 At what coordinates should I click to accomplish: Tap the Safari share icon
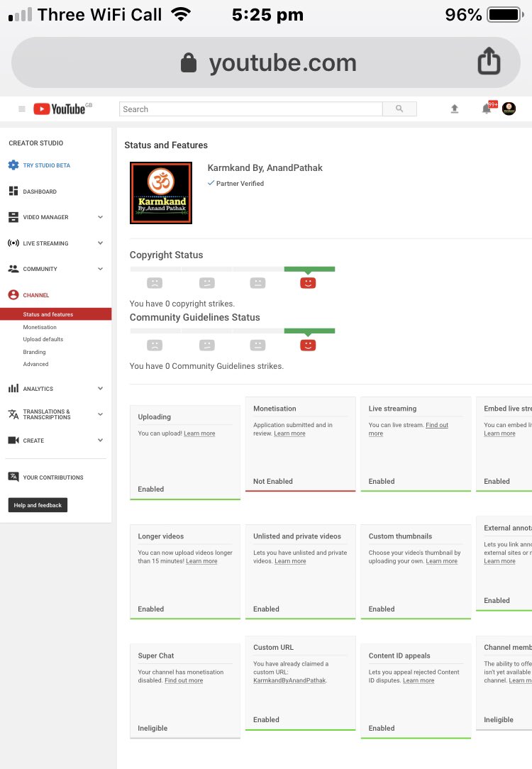click(x=489, y=61)
